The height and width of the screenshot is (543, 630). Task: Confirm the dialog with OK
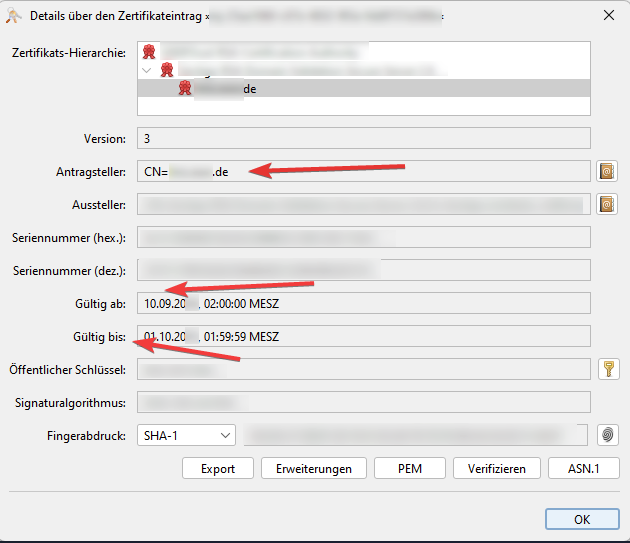[582, 519]
